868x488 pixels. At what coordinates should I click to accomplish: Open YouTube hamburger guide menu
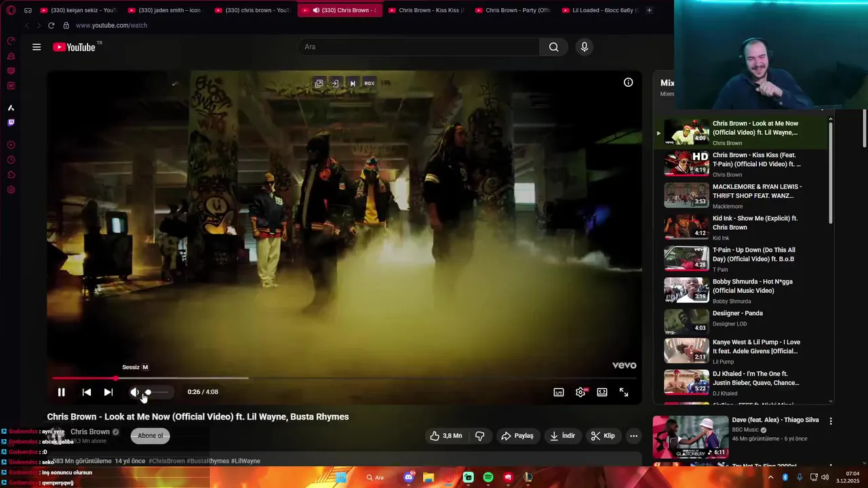coord(37,47)
